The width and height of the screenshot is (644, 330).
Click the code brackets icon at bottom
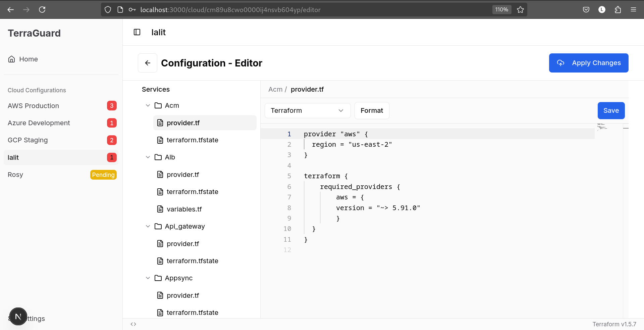click(133, 324)
